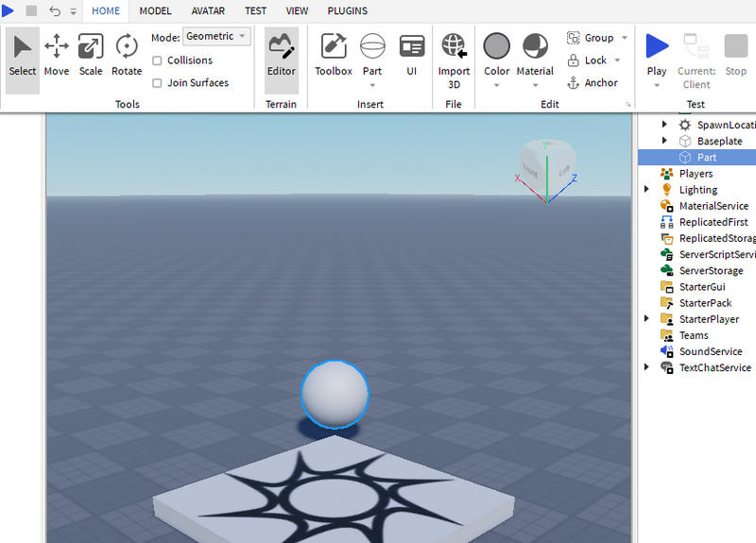Image resolution: width=756 pixels, height=543 pixels.
Task: Insert a new Part
Action: (372, 47)
